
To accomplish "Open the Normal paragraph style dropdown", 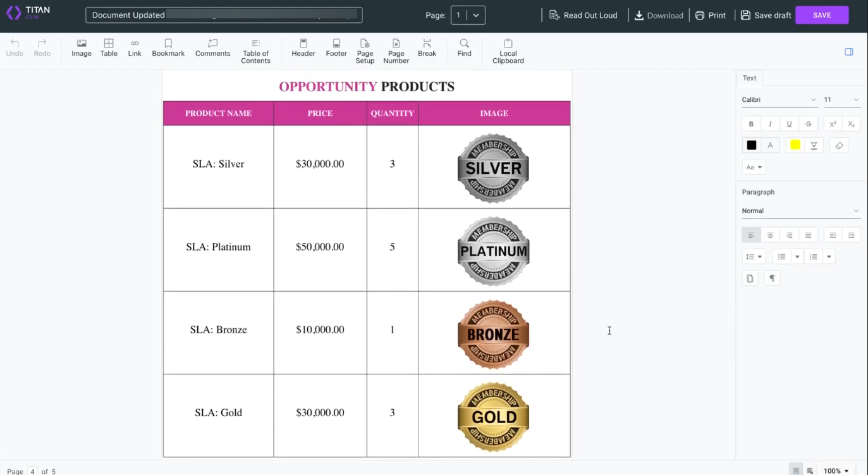I will click(800, 211).
